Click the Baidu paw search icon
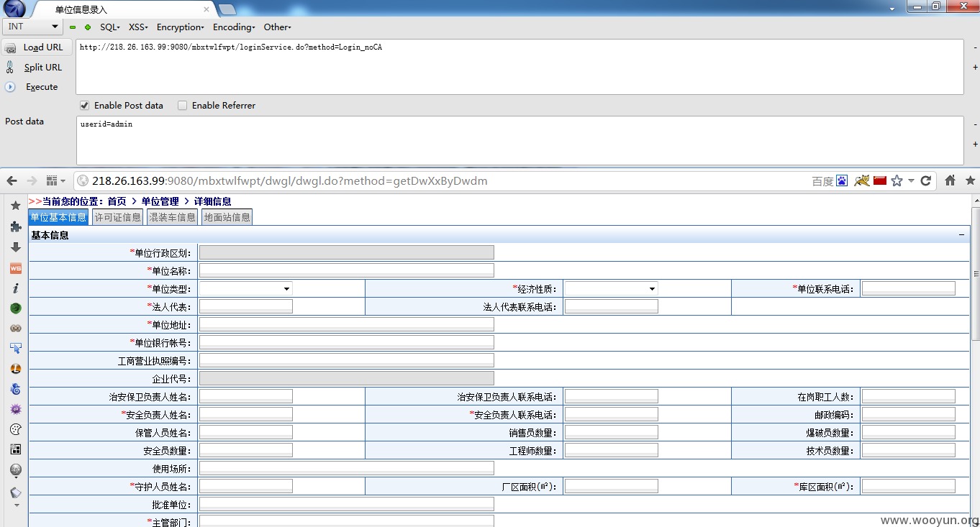The height and width of the screenshot is (527, 980). 841,181
